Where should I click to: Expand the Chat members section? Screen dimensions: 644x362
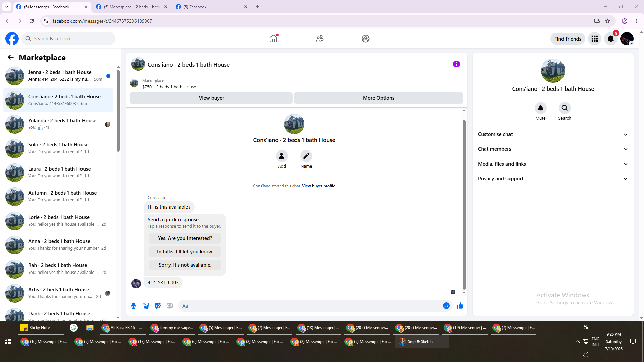(552, 149)
